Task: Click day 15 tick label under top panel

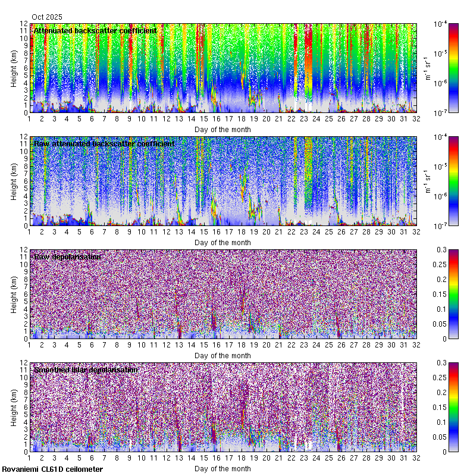Action: [x=203, y=119]
